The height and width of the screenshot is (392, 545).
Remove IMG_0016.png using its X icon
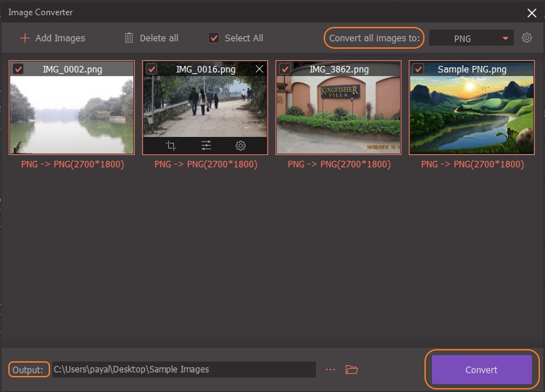point(259,69)
